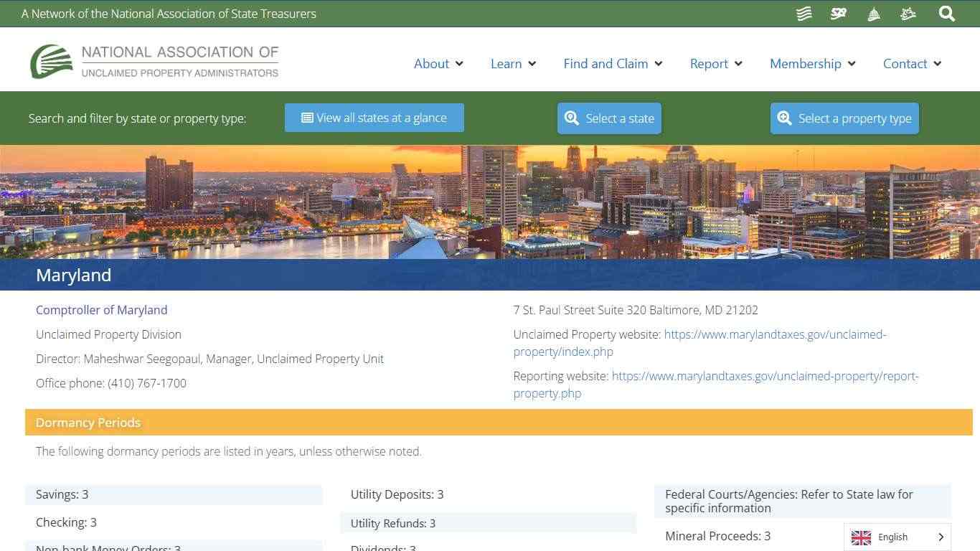980x551 pixels.
Task: Click the capitol dome network icon
Action: 873,13
